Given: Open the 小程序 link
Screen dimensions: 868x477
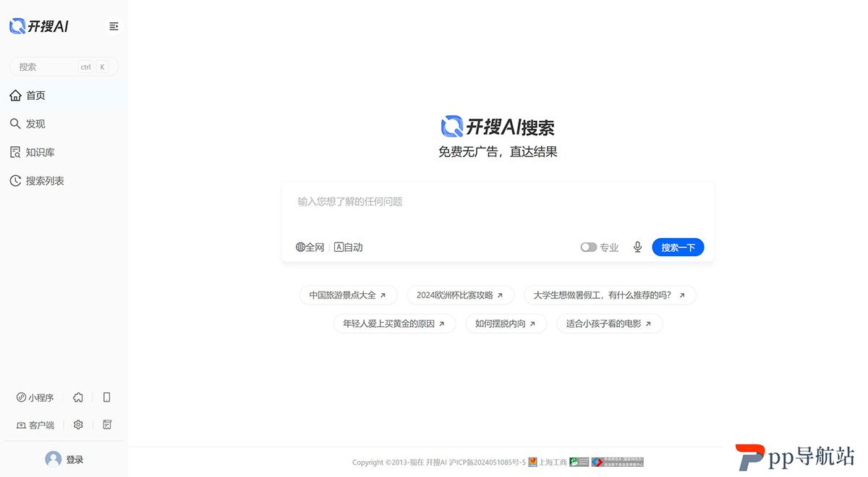Looking at the screenshot, I should [x=35, y=397].
